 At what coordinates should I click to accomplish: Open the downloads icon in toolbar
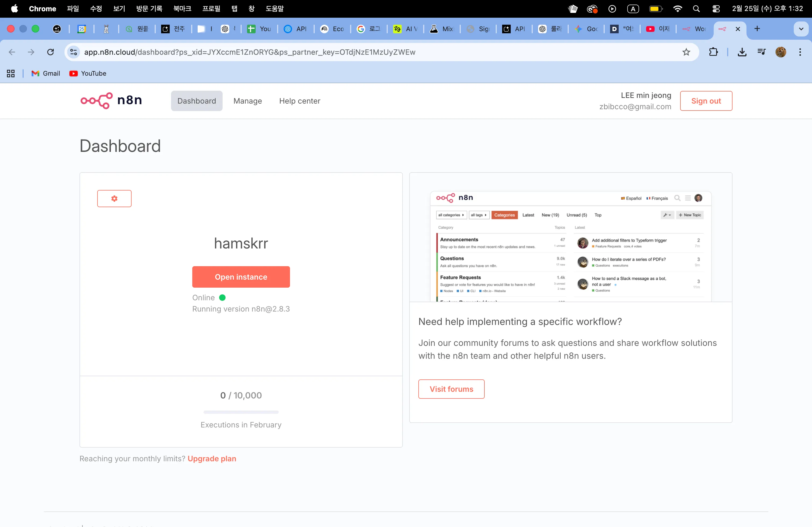click(x=742, y=52)
